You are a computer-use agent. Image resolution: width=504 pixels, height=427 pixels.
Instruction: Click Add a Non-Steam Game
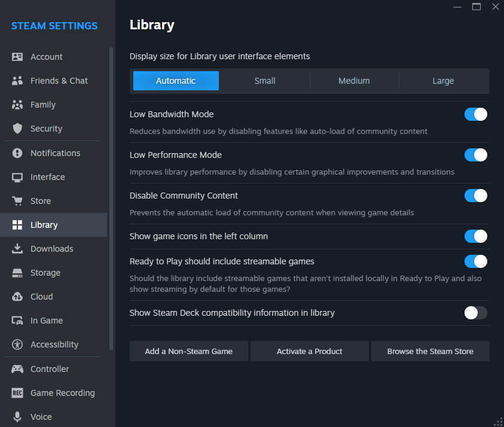[x=188, y=351]
